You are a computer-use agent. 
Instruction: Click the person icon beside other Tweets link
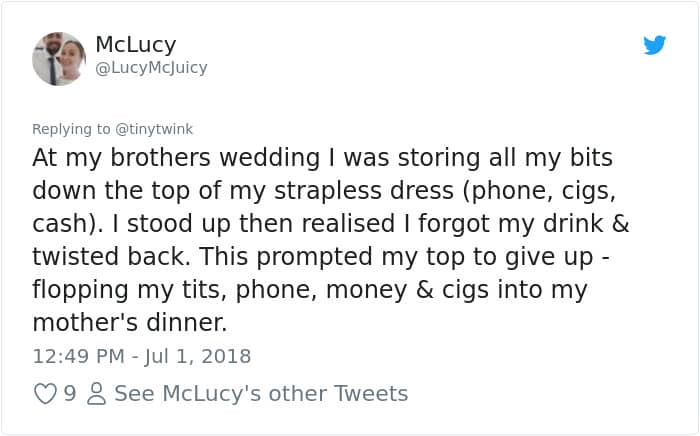pyautogui.click(x=96, y=394)
